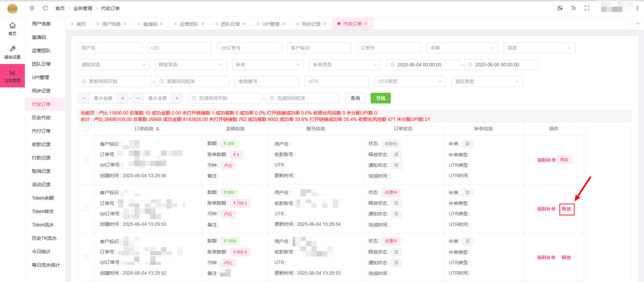
Task: Click the 查询 search button
Action: [x=355, y=98]
